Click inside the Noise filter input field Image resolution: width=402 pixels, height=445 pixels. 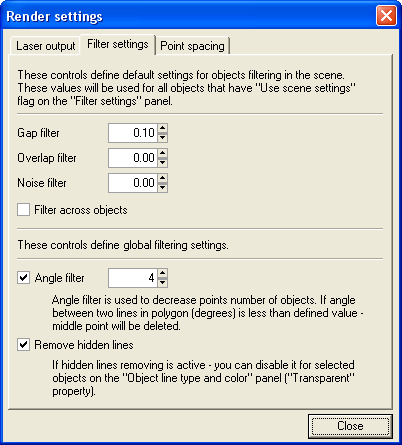(133, 183)
